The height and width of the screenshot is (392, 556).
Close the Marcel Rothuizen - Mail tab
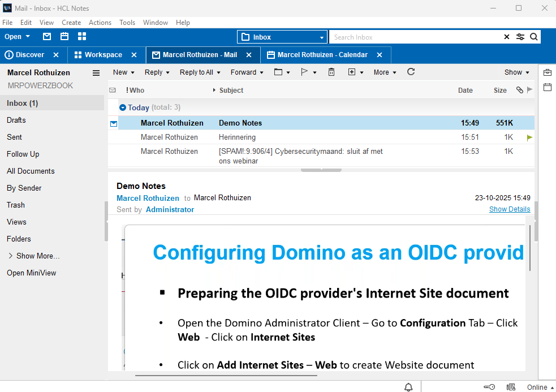click(x=249, y=55)
